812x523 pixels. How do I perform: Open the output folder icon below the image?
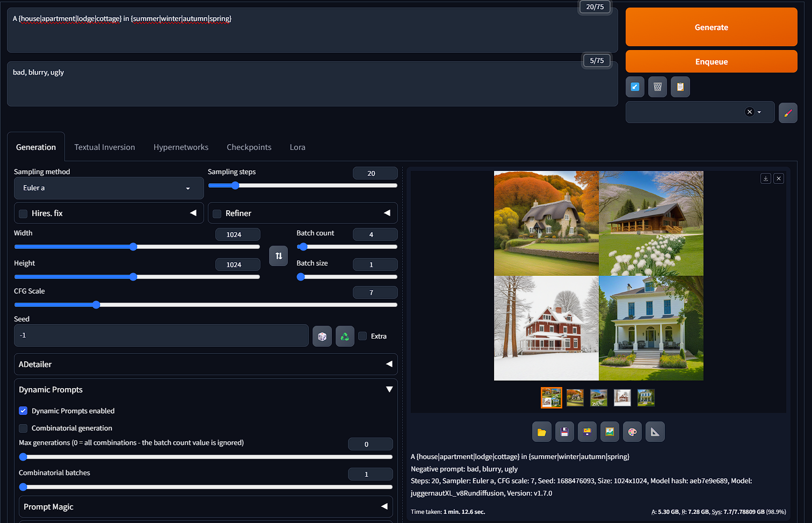tap(542, 432)
